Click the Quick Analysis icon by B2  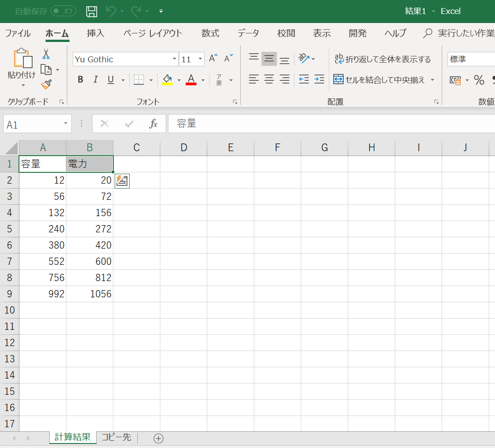122,181
